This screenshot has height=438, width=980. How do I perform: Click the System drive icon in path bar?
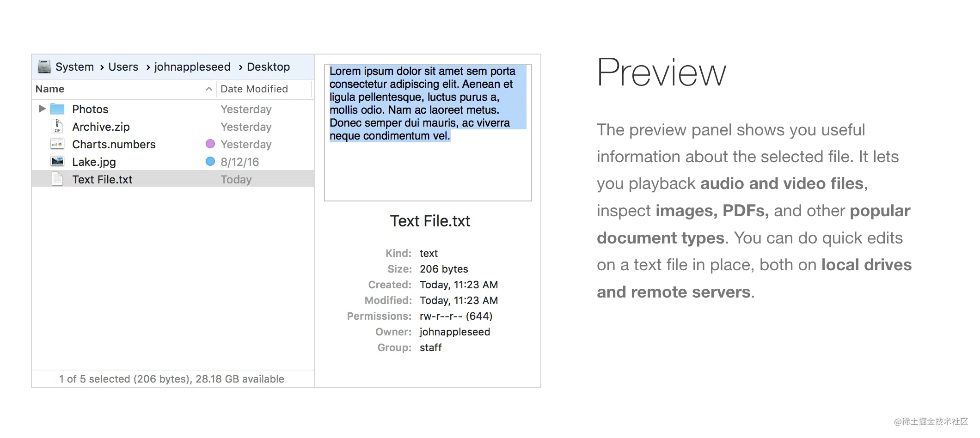point(44,67)
